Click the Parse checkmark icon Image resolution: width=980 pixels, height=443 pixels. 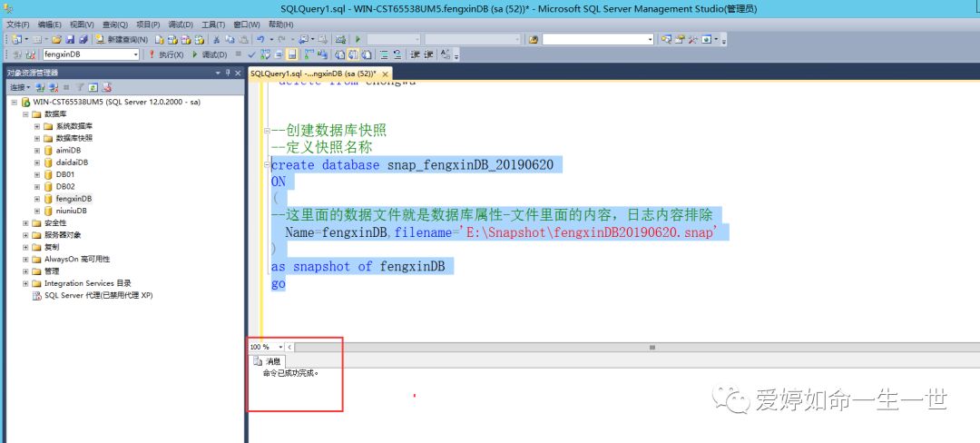pos(251,54)
